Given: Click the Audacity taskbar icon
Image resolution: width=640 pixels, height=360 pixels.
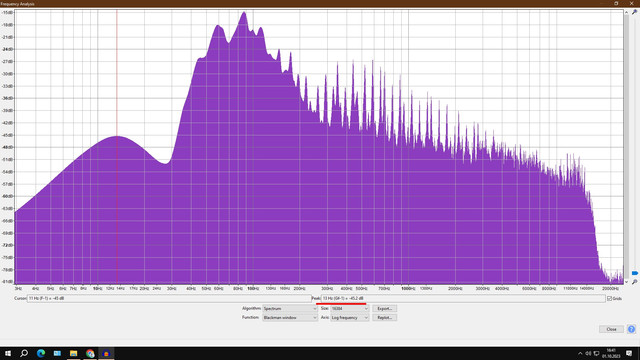Looking at the screenshot, I should 106,353.
